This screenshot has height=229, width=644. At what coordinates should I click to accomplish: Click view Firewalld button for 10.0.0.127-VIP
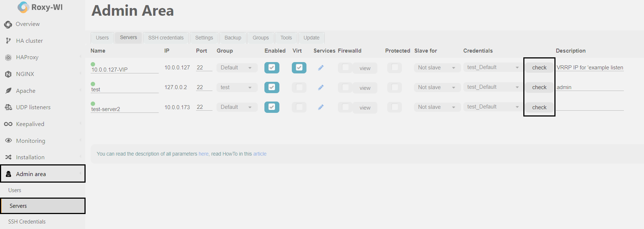(x=365, y=68)
